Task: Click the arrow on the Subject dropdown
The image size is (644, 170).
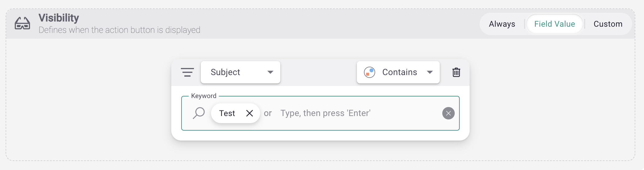Action: pos(270,72)
